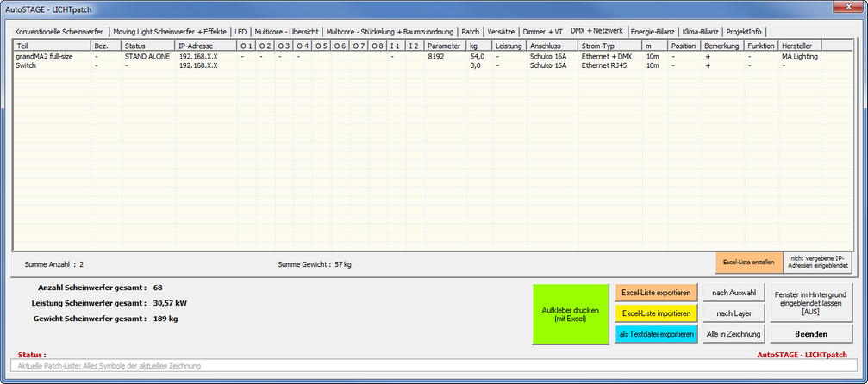
Task: Sort by the IP-Adresse column header
Action: 205,46
